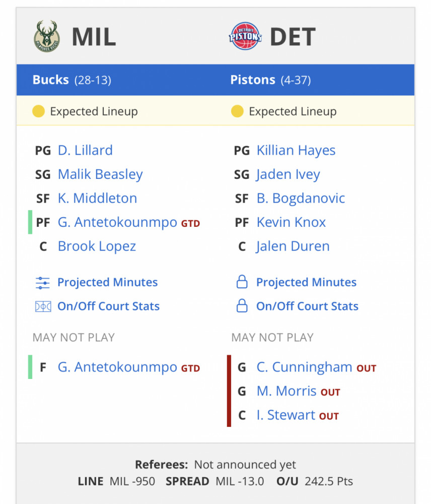This screenshot has height=504, width=431.
Task: Open C. Cunningham injured player link
Action: [304, 367]
